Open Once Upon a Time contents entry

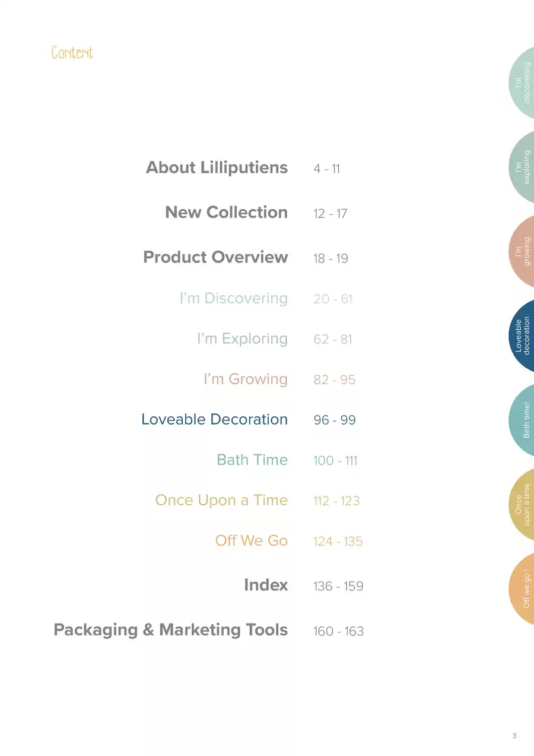(221, 500)
